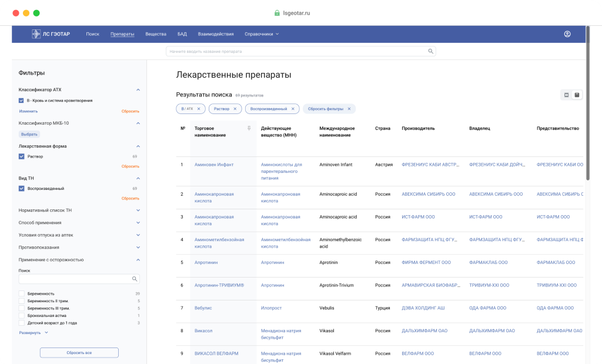Click the lock icon beside lsgeotar.ru
602x364 pixels.
coord(277,13)
